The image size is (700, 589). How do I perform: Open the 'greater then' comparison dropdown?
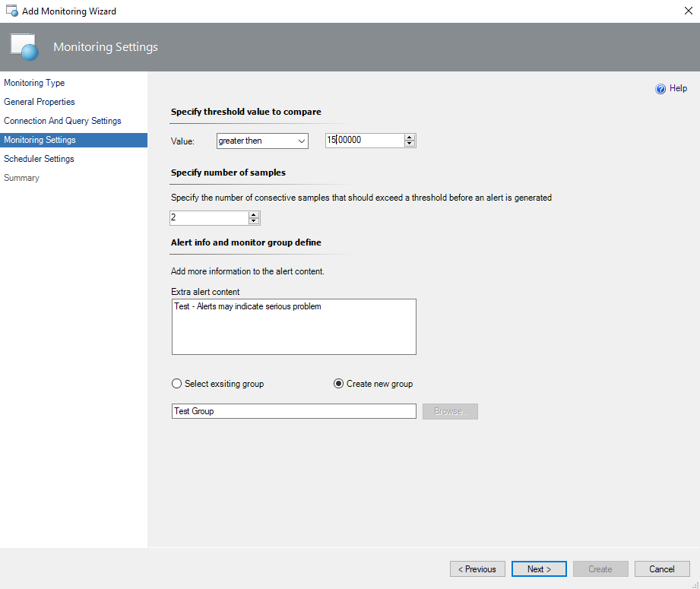pos(262,141)
